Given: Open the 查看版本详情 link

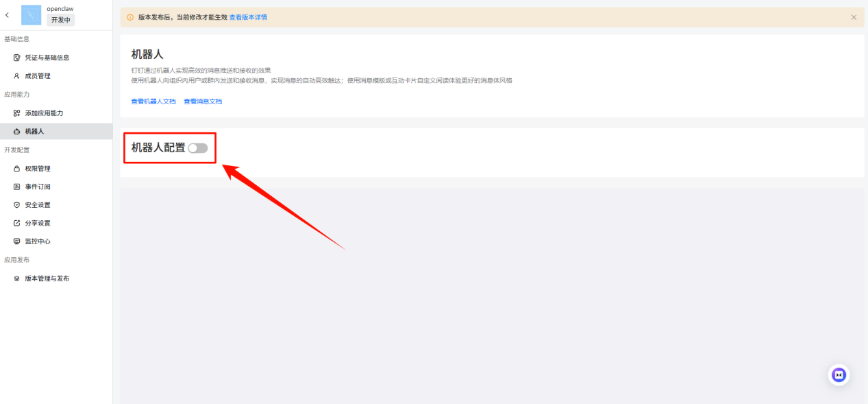Looking at the screenshot, I should (x=248, y=17).
